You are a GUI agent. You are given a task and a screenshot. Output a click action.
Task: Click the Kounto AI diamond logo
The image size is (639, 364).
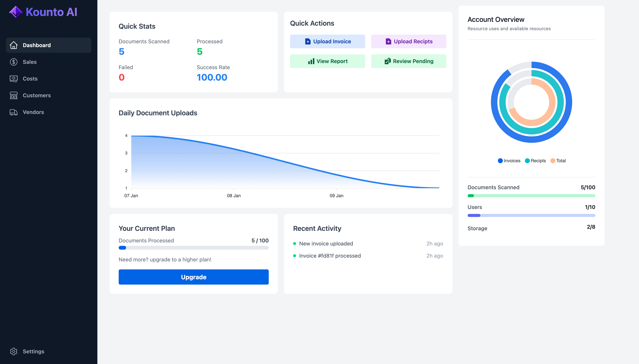(x=16, y=12)
